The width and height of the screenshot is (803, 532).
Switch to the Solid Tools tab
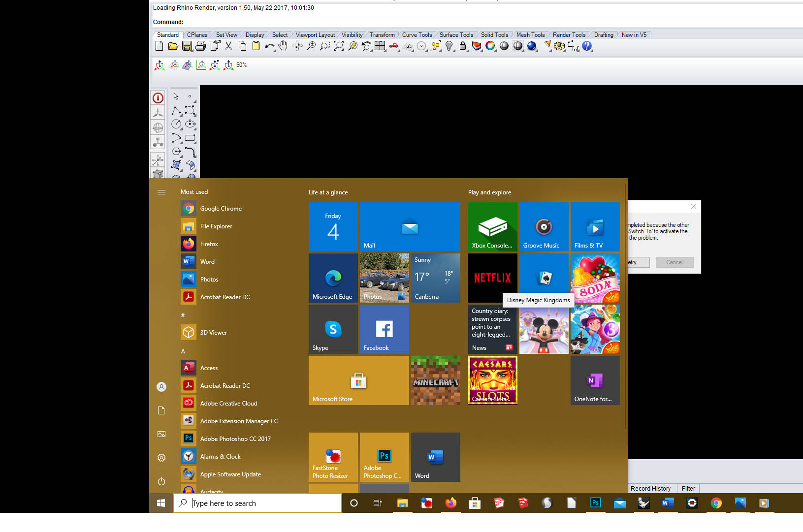pyautogui.click(x=494, y=35)
